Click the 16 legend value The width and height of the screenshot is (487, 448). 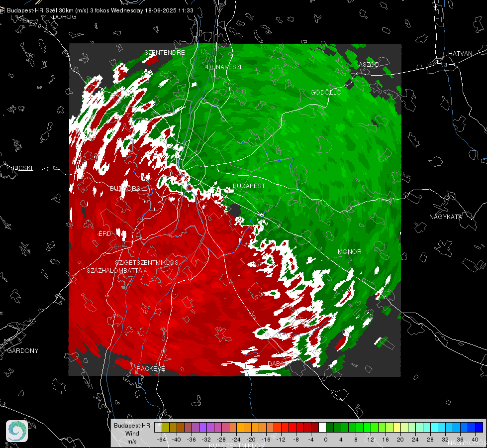click(385, 440)
